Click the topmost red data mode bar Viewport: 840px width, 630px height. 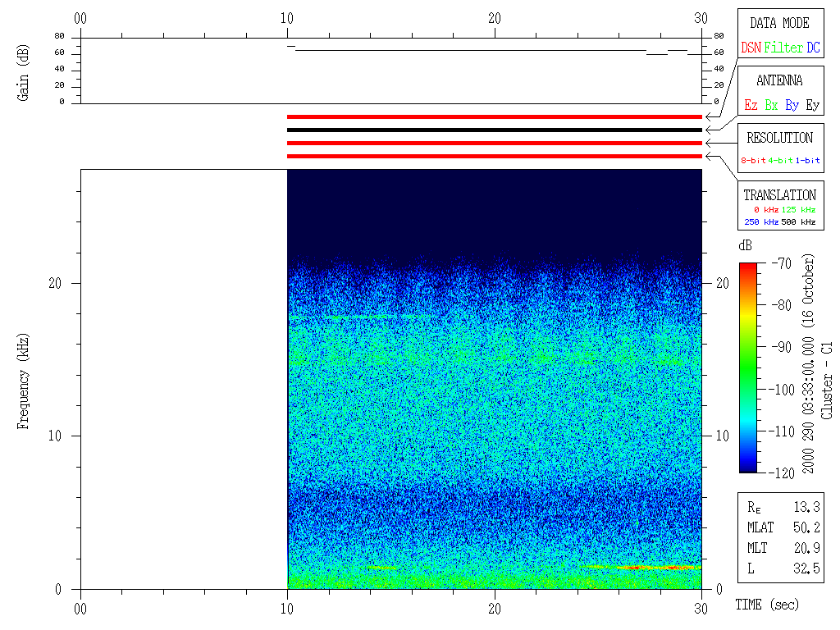pos(494,116)
